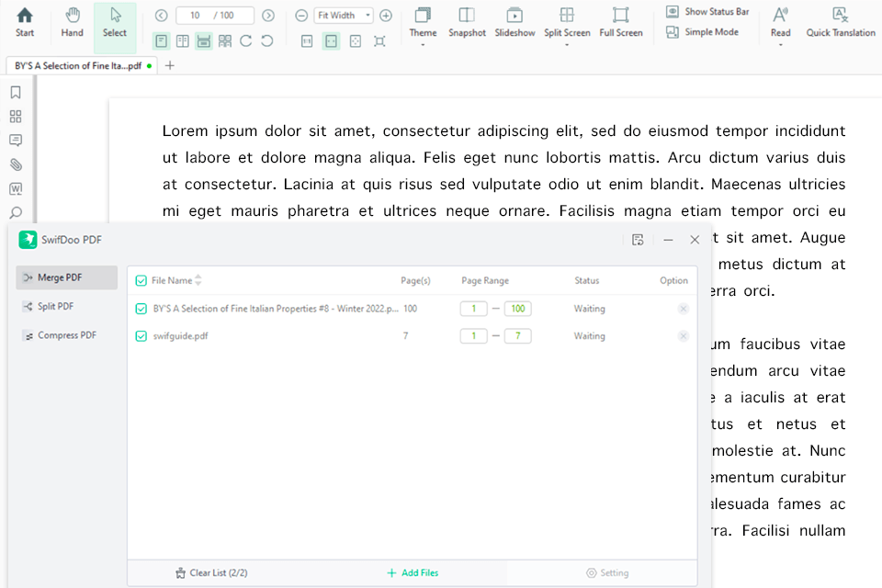Click the fit width icon button

(x=332, y=41)
